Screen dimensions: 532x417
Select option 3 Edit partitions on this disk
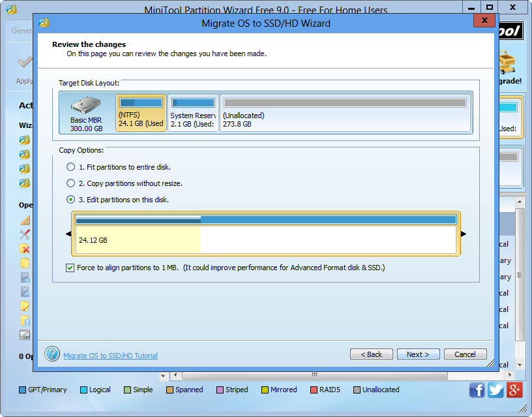coord(70,199)
